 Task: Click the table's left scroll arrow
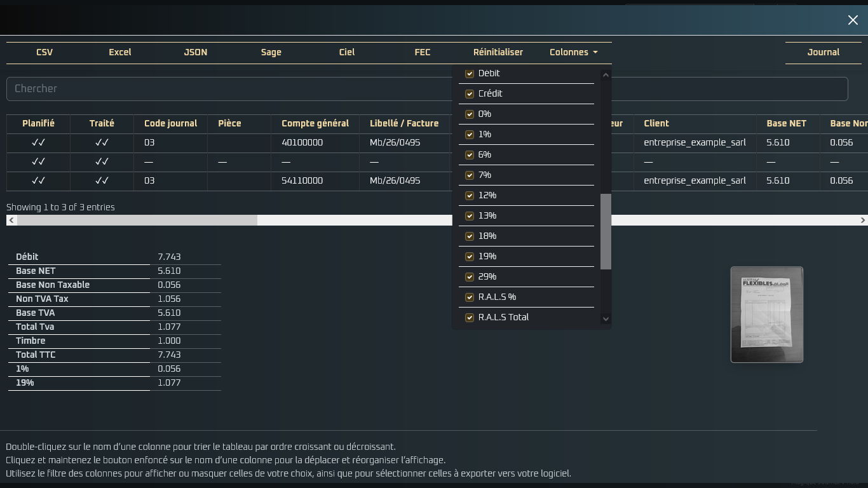click(x=11, y=220)
